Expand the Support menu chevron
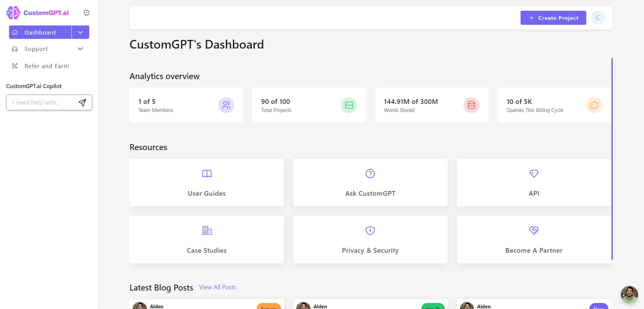The height and width of the screenshot is (309, 644). point(80,49)
